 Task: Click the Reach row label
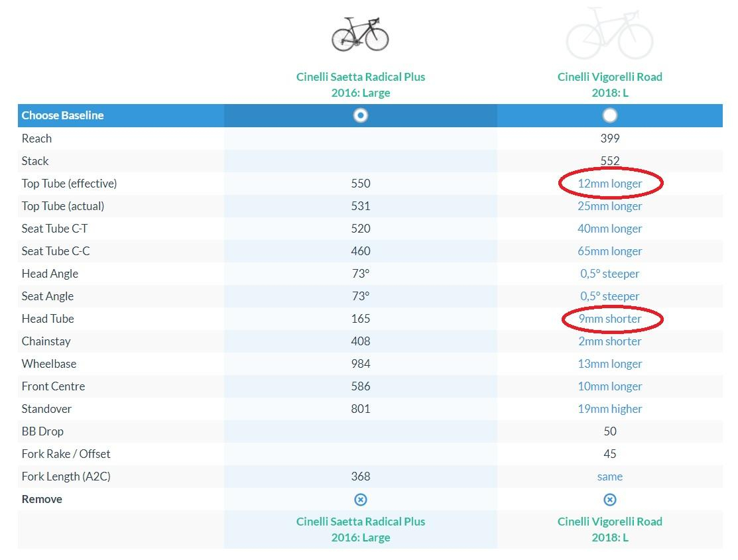36,139
